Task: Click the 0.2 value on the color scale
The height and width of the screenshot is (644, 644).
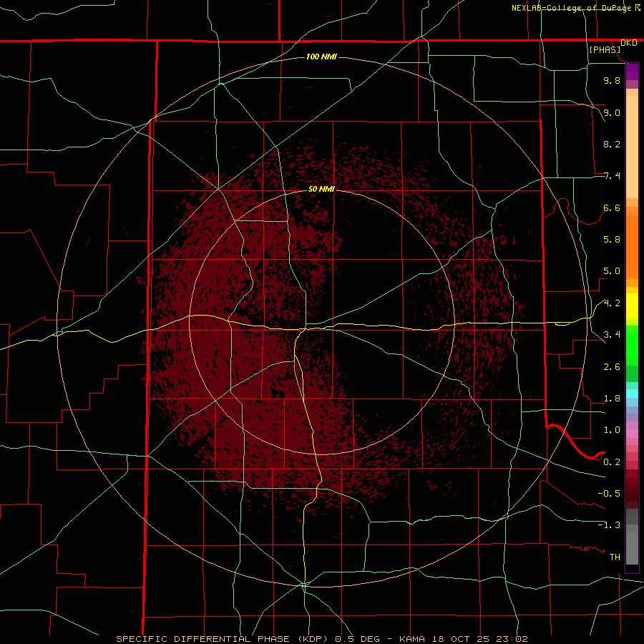Action: [612, 462]
